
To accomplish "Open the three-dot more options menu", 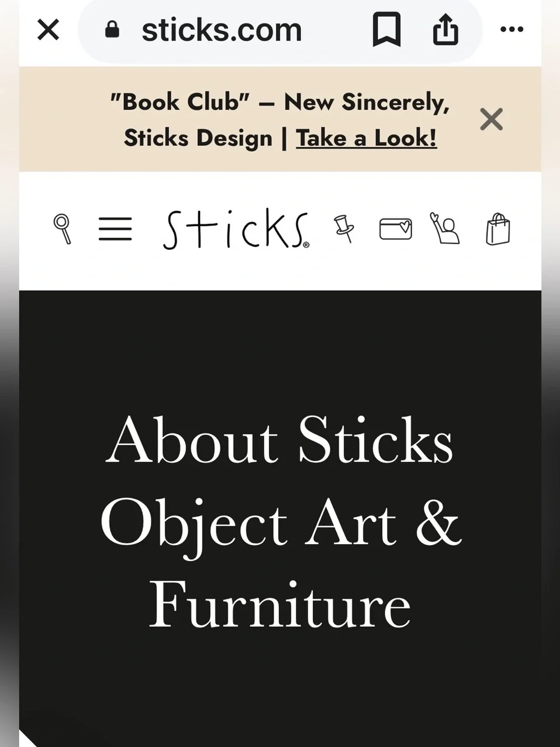I will coord(511,29).
